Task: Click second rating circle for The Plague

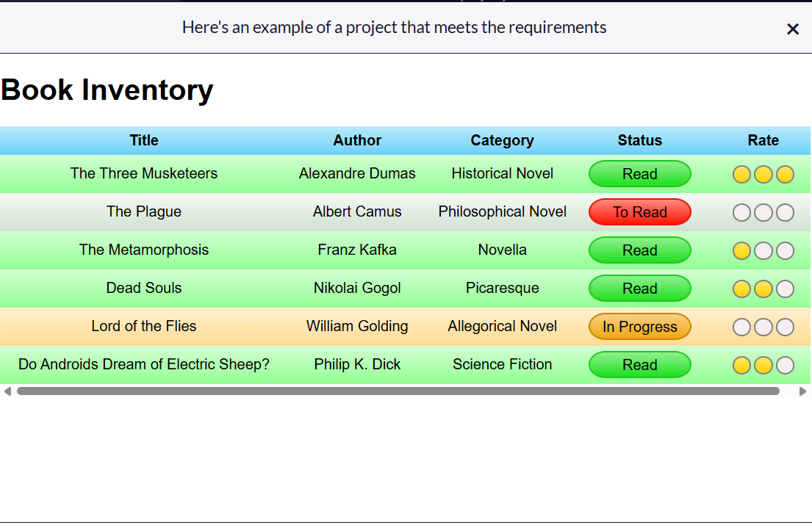Action: point(764,213)
